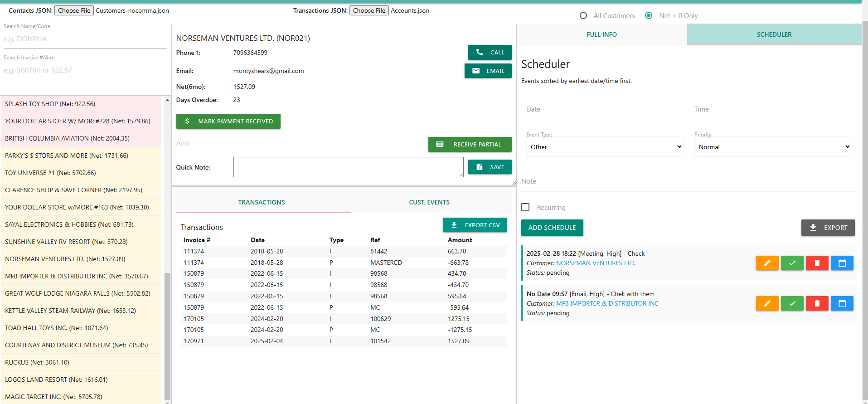Enable the Recurring checkbox

[526, 207]
